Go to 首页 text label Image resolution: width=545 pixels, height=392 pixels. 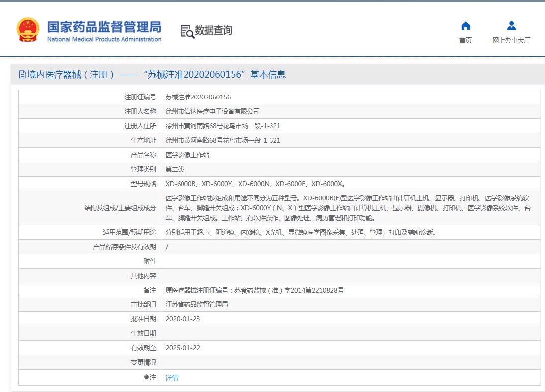pos(465,41)
